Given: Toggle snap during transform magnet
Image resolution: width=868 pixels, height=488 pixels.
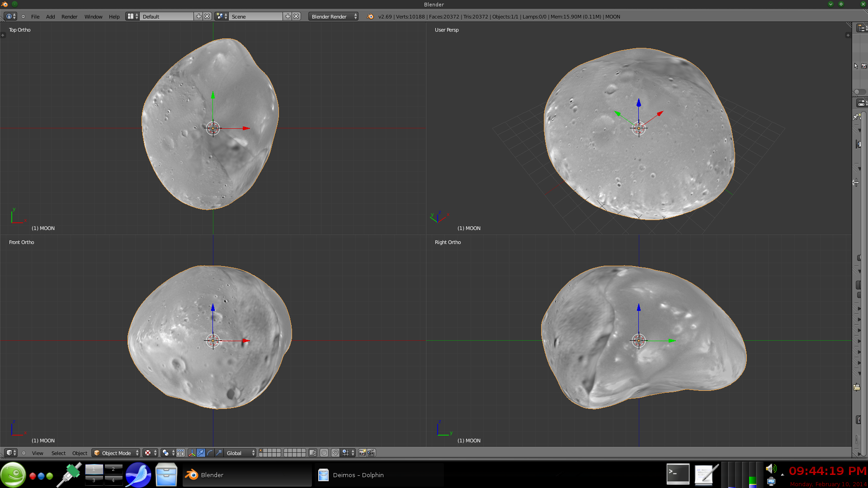Looking at the screenshot, I should click(x=335, y=453).
